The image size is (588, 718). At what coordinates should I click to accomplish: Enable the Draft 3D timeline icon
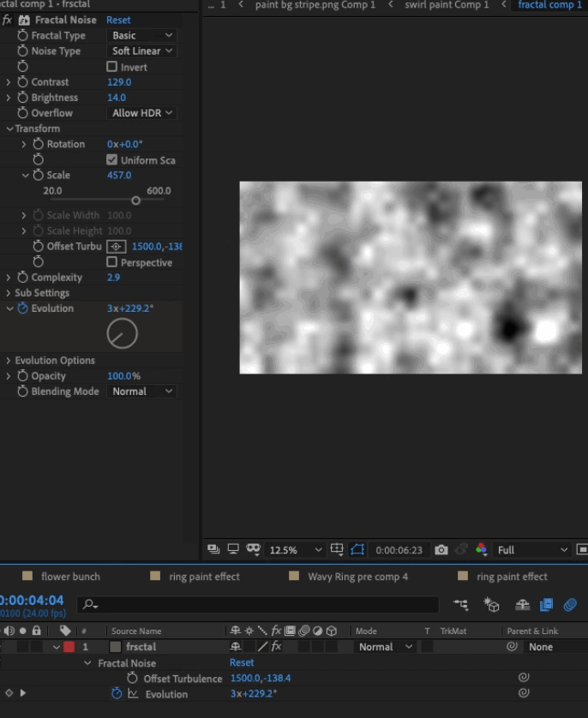click(x=491, y=605)
